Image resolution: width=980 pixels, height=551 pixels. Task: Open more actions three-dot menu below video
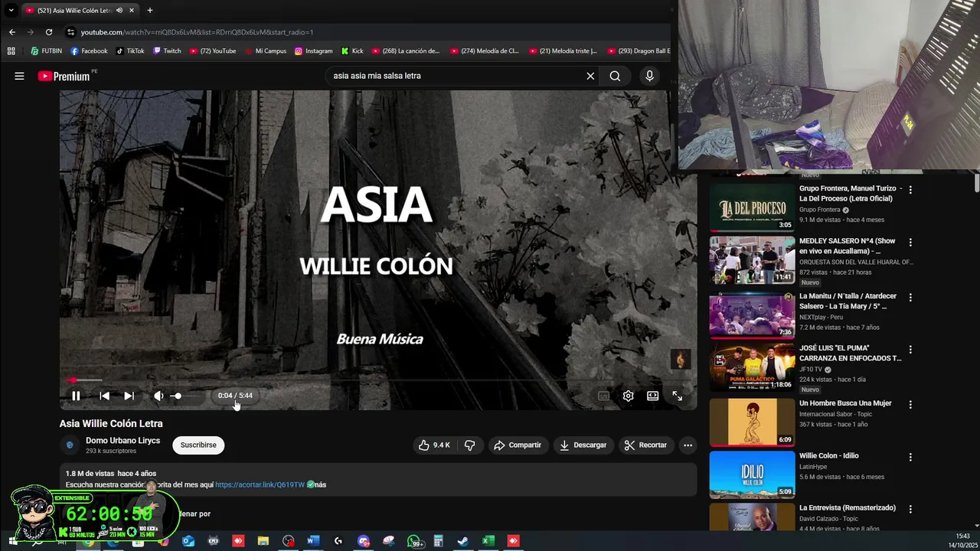tap(688, 445)
